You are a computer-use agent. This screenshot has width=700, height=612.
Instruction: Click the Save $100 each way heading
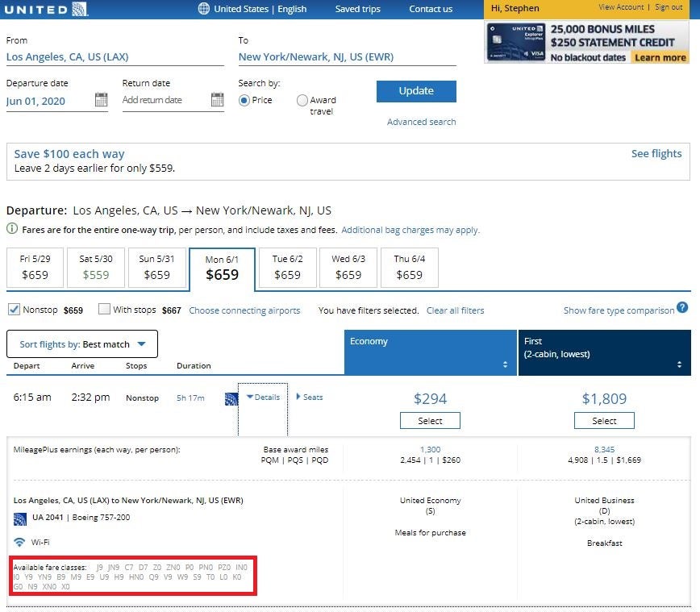click(x=69, y=154)
